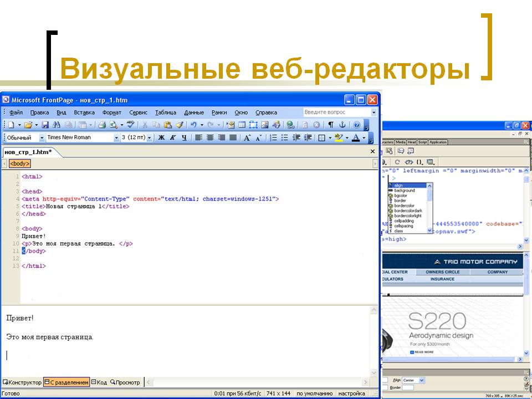Toggle Bold formatting button Ж
This screenshot has width=532, height=399.
(x=161, y=138)
